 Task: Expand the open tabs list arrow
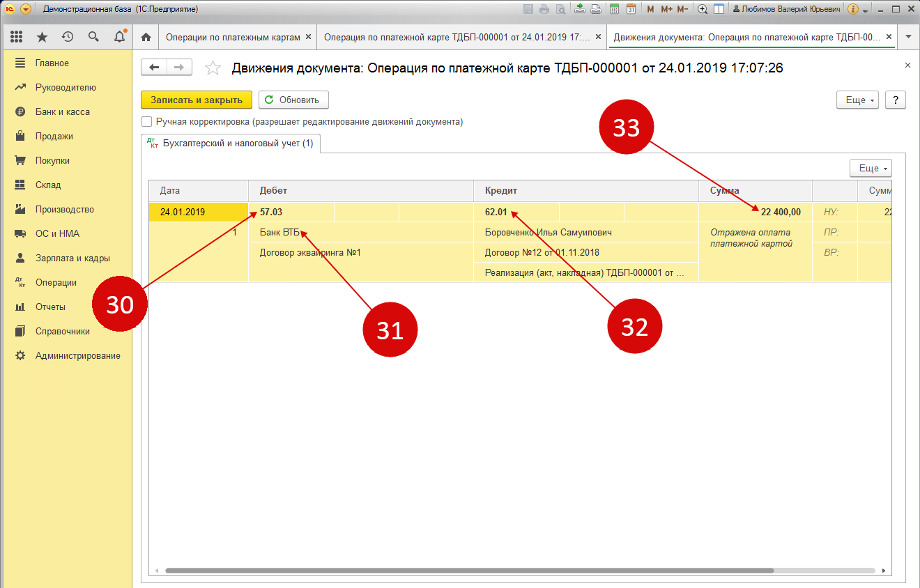pyautogui.click(x=907, y=37)
